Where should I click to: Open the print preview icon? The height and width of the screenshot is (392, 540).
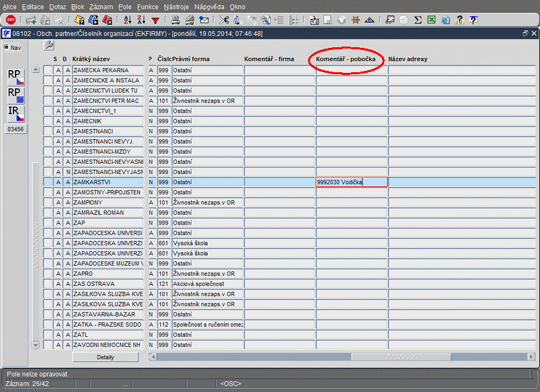[x=190, y=20]
